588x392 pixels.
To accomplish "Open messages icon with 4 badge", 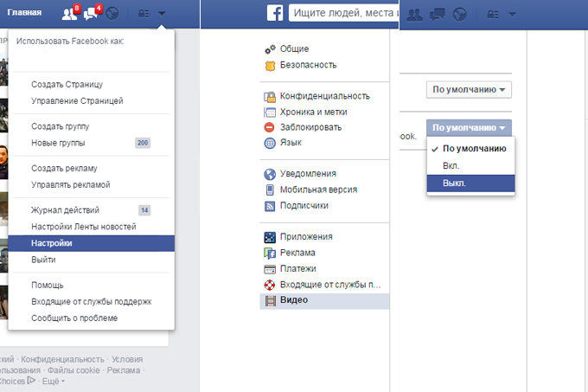I will (93, 13).
